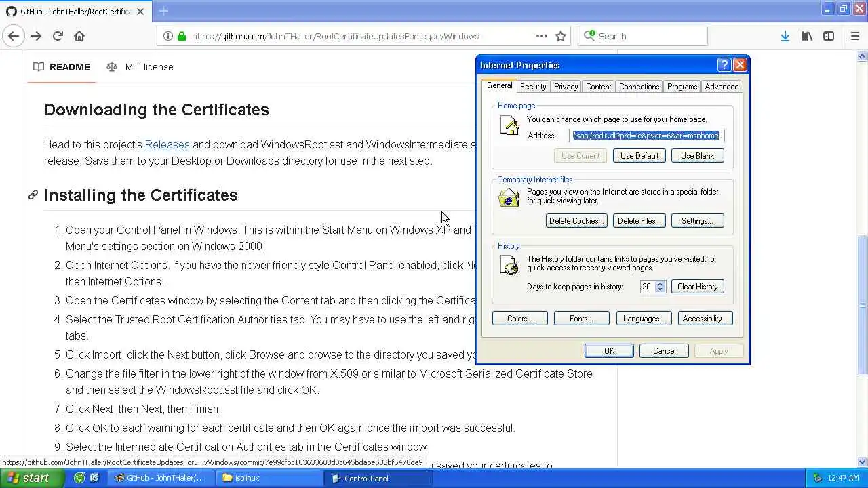Open page actions three-dot menu

tap(541, 36)
